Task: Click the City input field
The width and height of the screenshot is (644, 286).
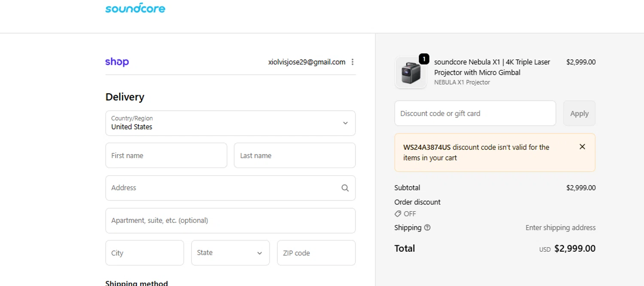Action: point(144,253)
